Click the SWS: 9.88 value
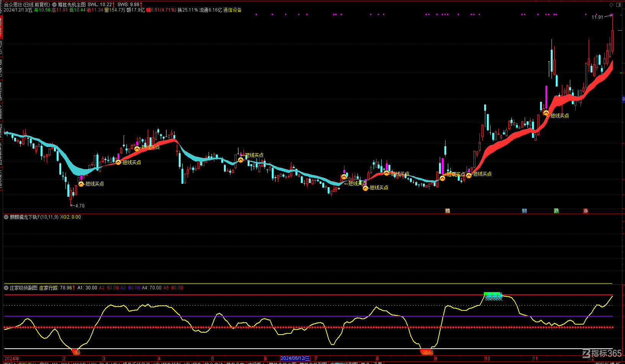 [x=130, y=5]
